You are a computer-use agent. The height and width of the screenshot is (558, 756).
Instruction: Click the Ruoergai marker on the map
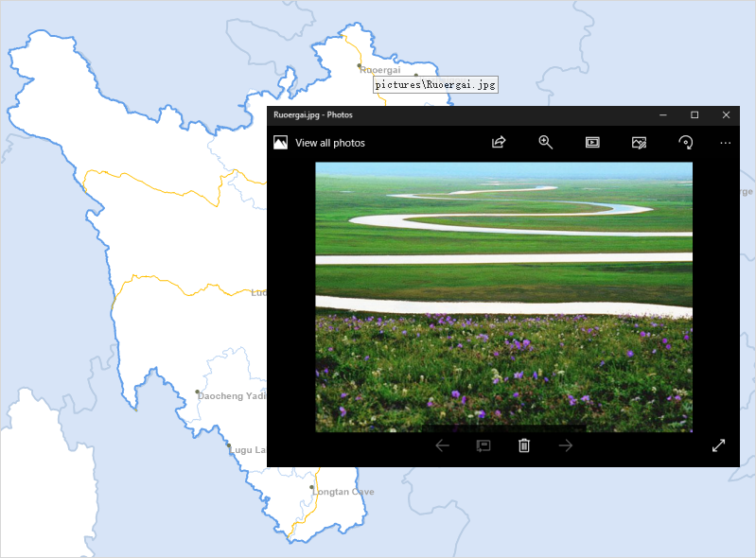360,66
